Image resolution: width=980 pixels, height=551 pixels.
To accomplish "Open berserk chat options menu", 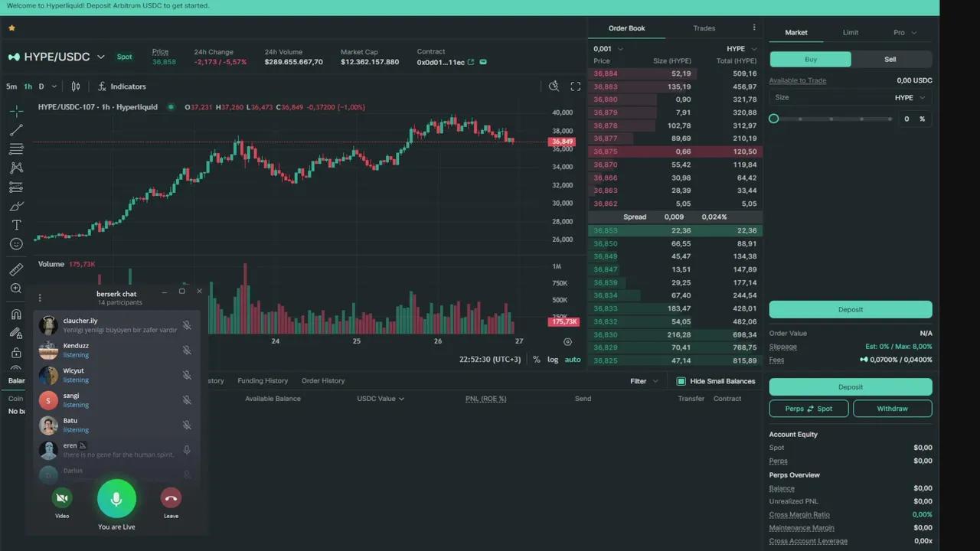I will click(x=40, y=298).
